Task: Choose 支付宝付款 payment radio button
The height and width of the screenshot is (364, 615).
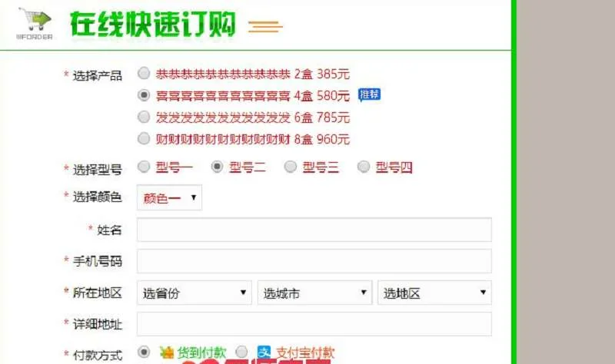Action: (x=241, y=351)
